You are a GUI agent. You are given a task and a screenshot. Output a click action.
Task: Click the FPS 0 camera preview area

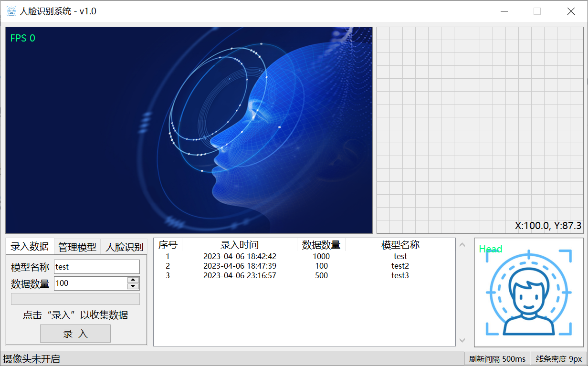(189, 129)
